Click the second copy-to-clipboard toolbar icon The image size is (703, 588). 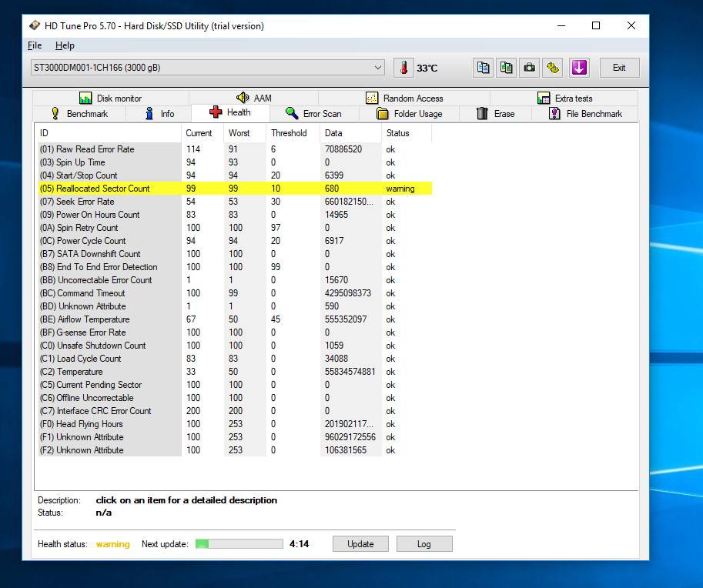pyautogui.click(x=506, y=68)
